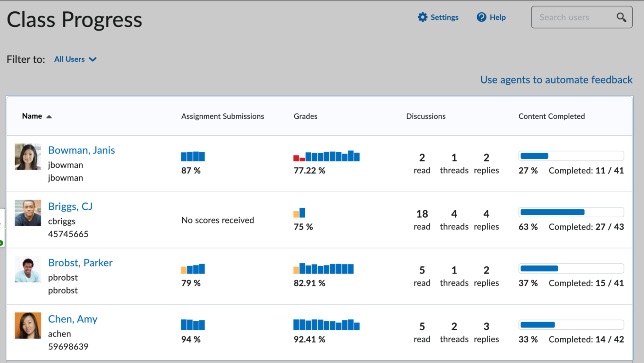
Task: Open Brobst's grades bar chart
Action: (x=323, y=269)
